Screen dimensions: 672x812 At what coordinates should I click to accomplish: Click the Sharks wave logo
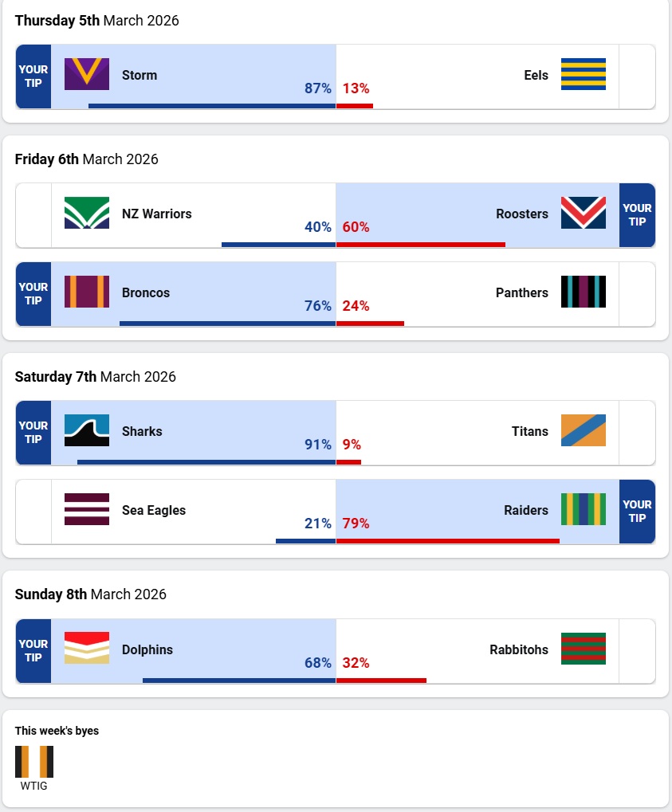coord(87,430)
